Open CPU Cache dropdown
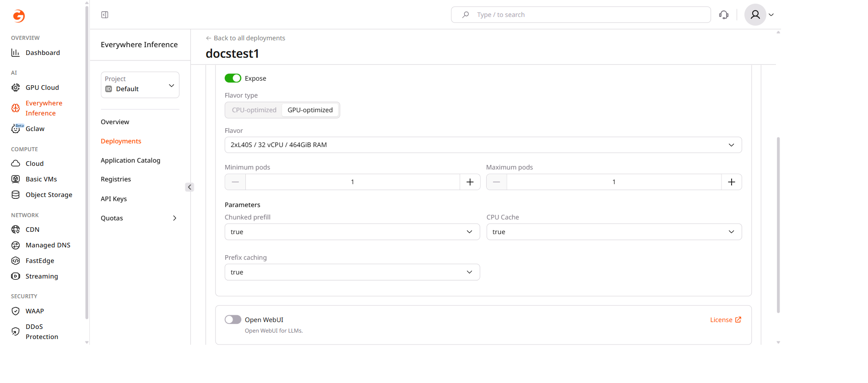The width and height of the screenshot is (868, 383). (614, 232)
